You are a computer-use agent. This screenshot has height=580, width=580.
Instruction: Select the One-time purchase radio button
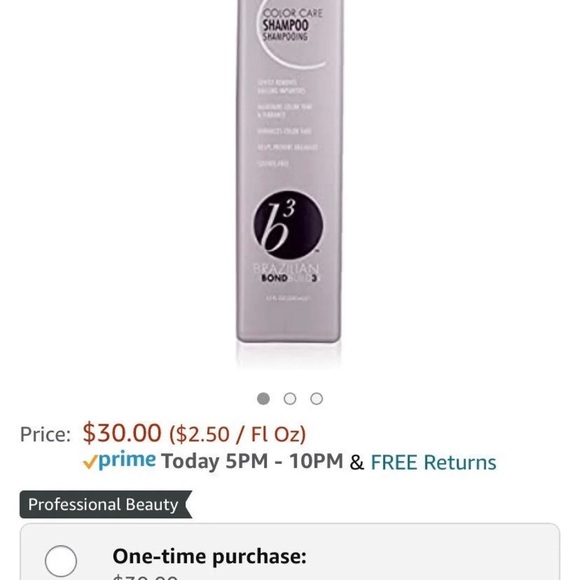click(61, 561)
